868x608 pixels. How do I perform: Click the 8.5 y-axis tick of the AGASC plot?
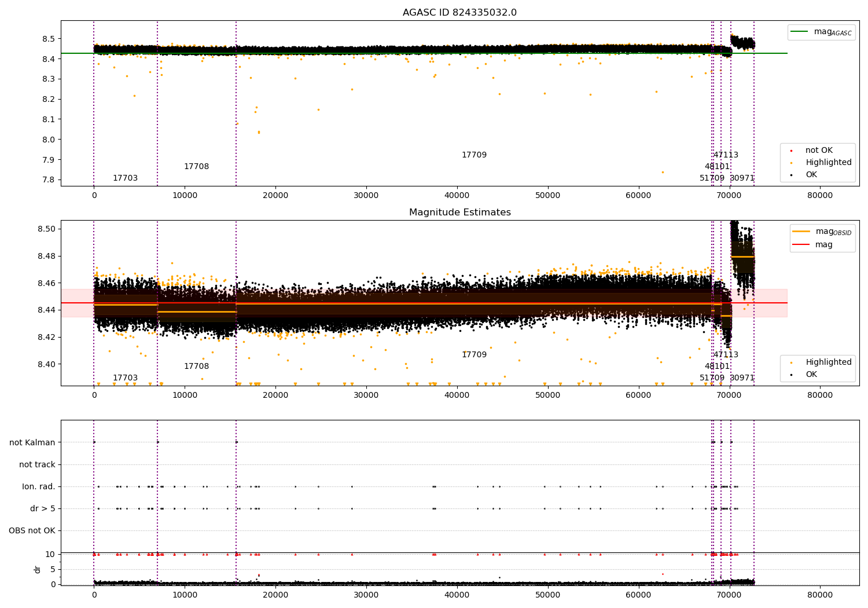[49, 39]
